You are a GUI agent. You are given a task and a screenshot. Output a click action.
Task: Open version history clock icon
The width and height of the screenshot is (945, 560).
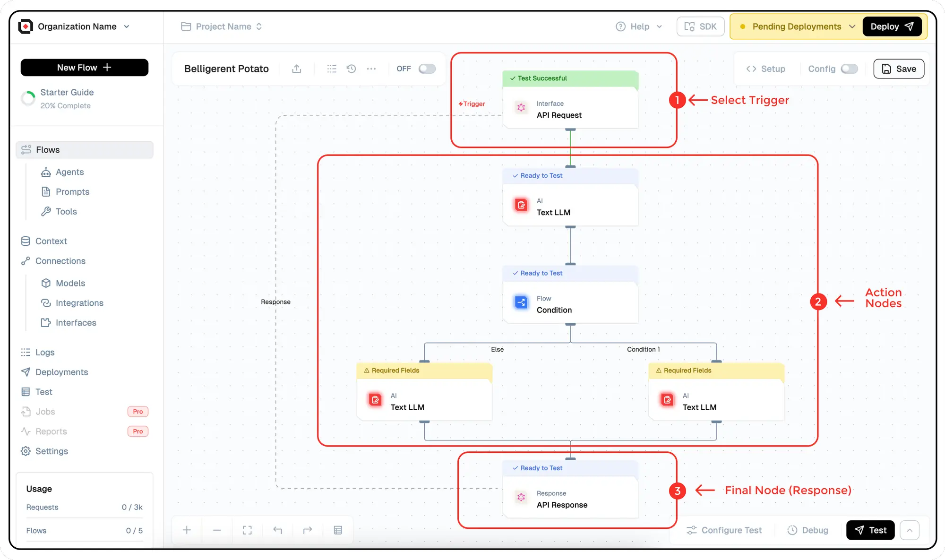[x=351, y=69]
